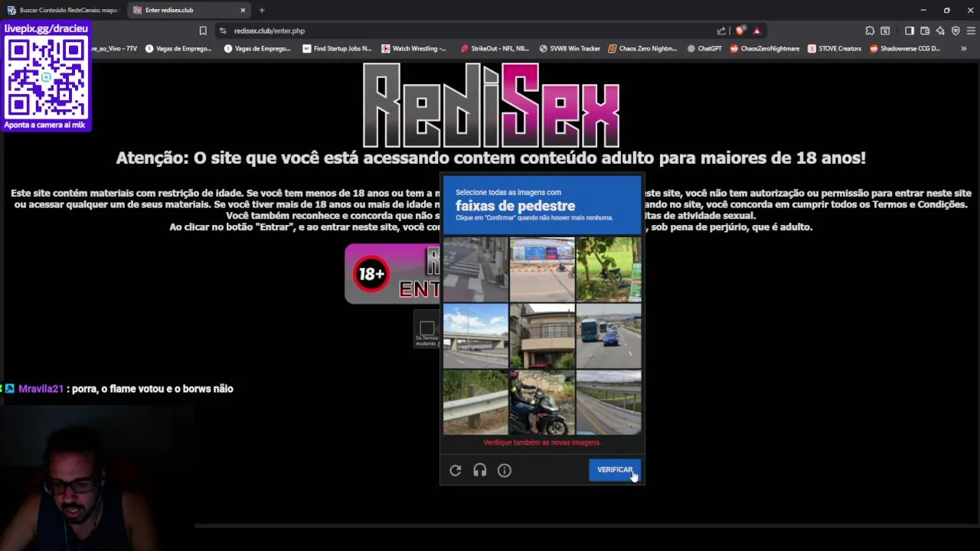This screenshot has height=551, width=980.
Task: Expand the hidden bookmarks chevron
Action: (964, 48)
